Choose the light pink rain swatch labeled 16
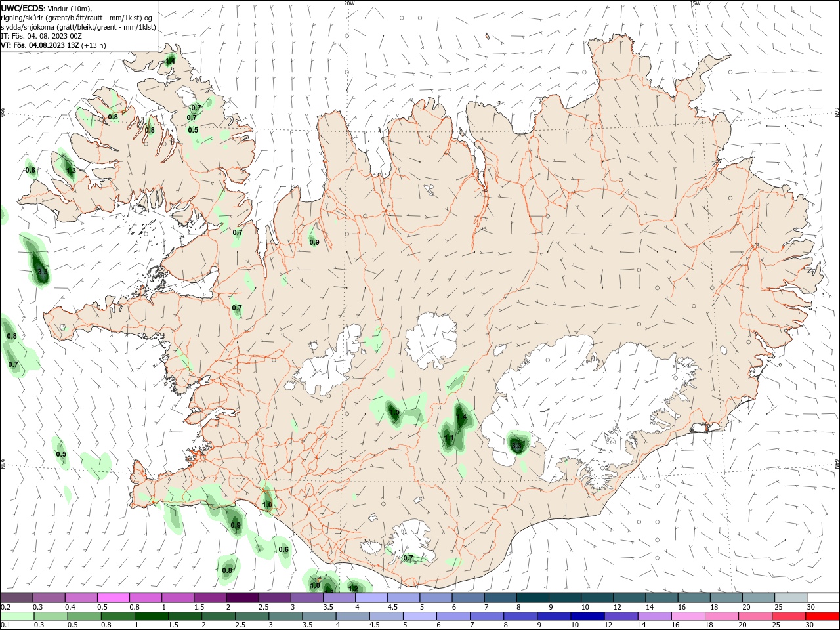 [687, 616]
